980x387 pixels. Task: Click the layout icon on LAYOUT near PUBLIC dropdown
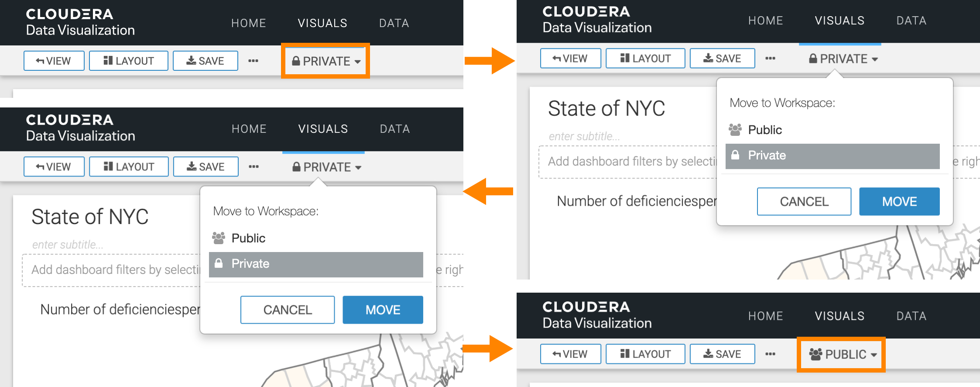[625, 353]
